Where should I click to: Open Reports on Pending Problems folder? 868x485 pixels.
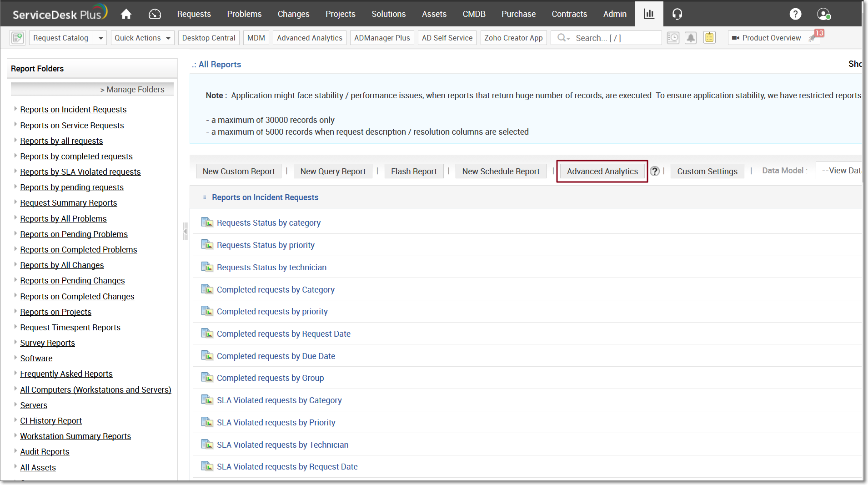[74, 234]
